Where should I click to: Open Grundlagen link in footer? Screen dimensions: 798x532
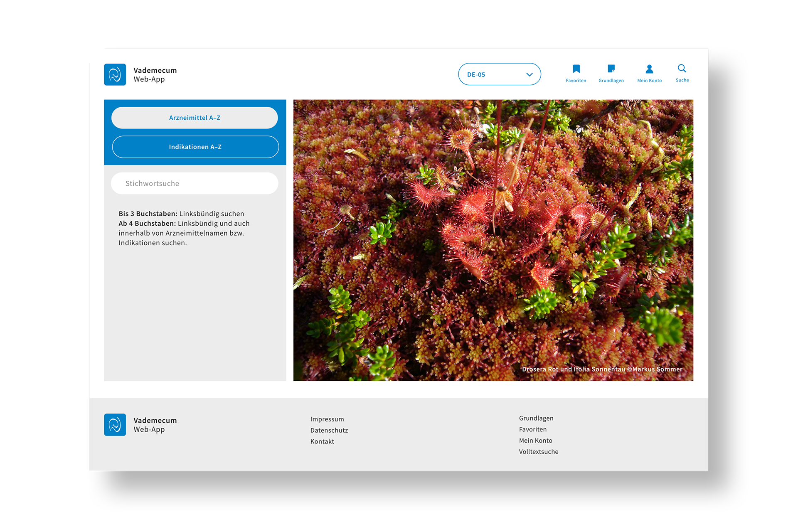(x=536, y=419)
